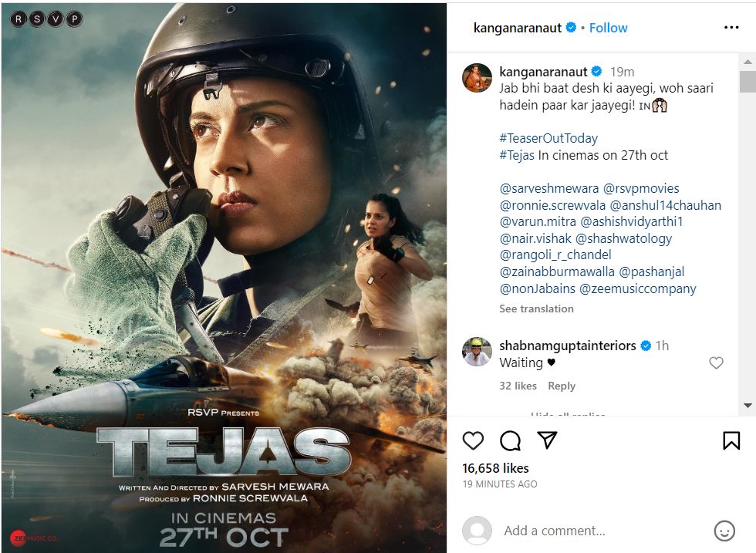This screenshot has height=553, width=756.
Task: Open three-dots more options menu
Action: [731, 28]
